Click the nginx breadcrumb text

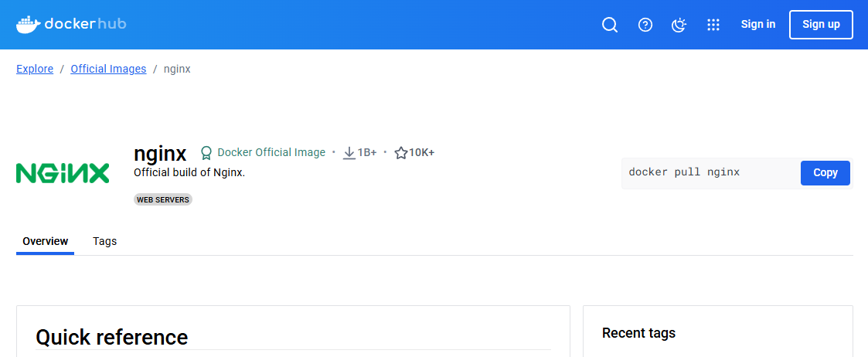pyautogui.click(x=177, y=70)
